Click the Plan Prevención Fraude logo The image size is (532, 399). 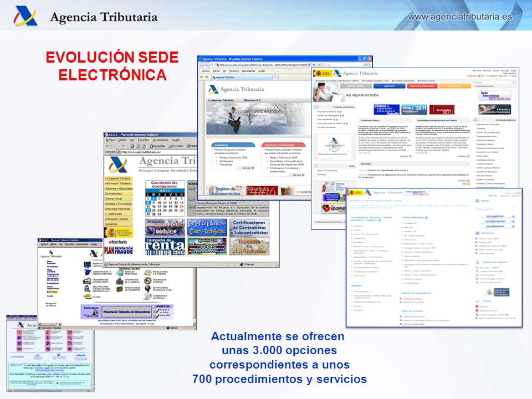tap(119, 250)
